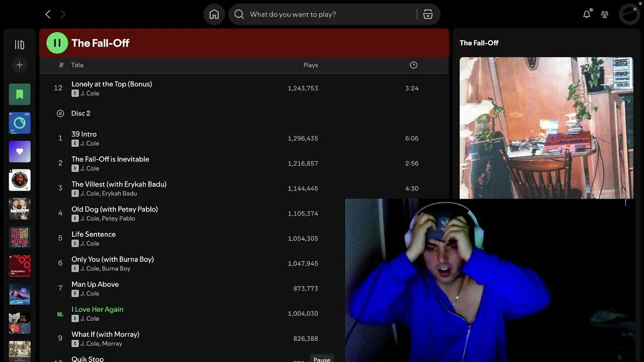Click the now-playing equalizer icon
Screen dimensions: 644x362
pos(60,314)
